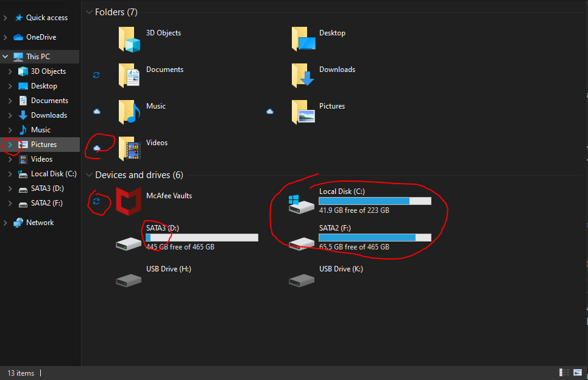
Task: Collapse This PC in navigation tree
Action: (5, 57)
